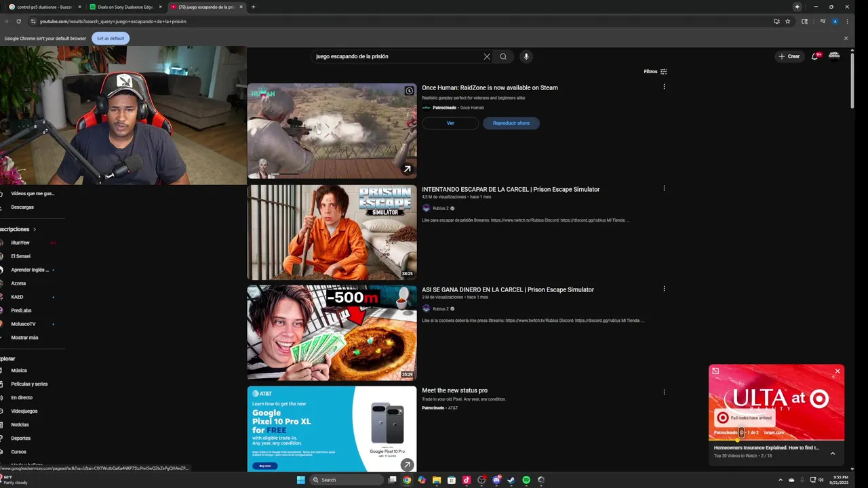The height and width of the screenshot is (488, 868).
Task: Open En directo in sidebar
Action: (x=22, y=397)
